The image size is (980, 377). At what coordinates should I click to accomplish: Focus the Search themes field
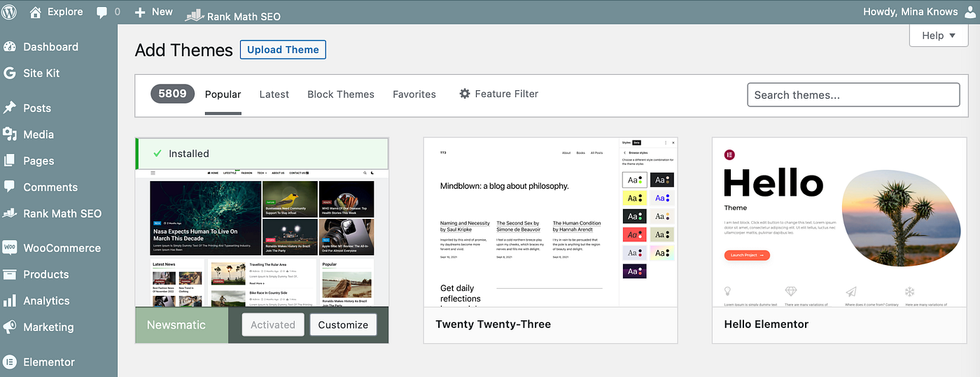click(x=853, y=94)
